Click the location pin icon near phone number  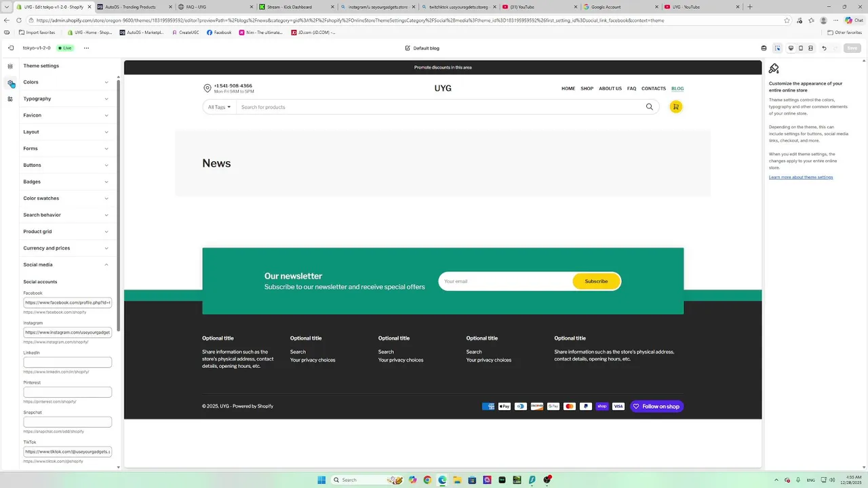click(x=208, y=89)
